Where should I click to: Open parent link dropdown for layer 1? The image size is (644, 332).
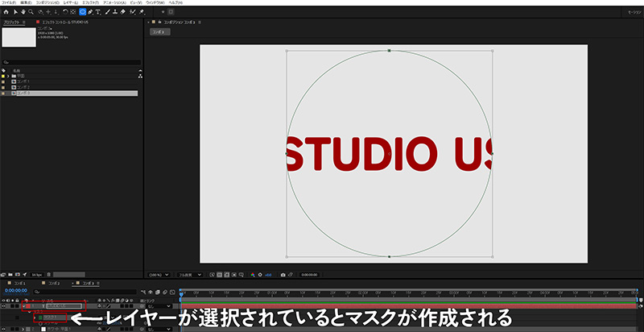[159, 306]
